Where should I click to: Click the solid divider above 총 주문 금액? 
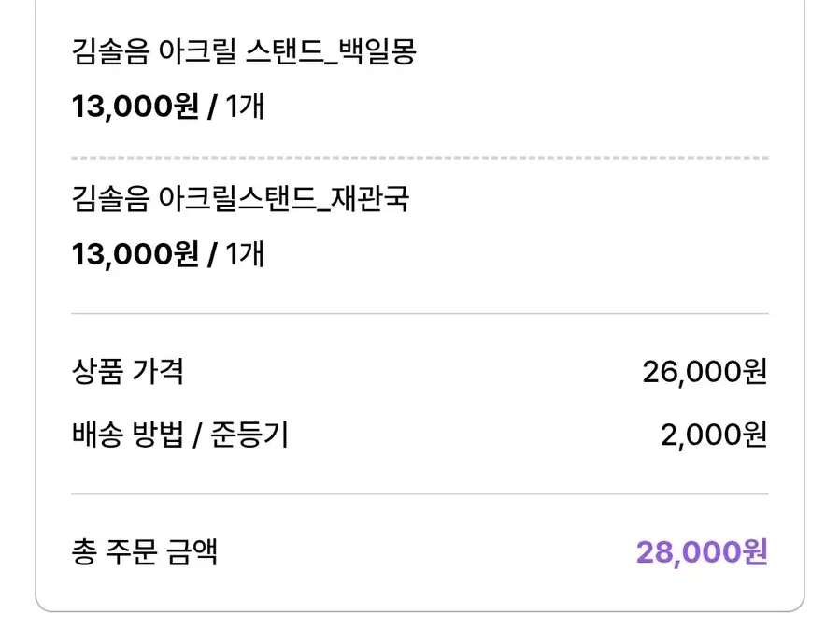click(420, 494)
